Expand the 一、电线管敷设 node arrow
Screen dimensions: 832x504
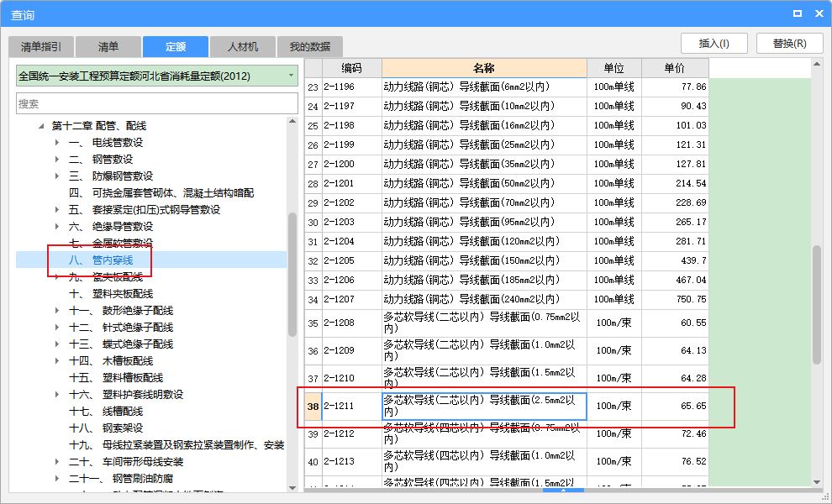57,142
